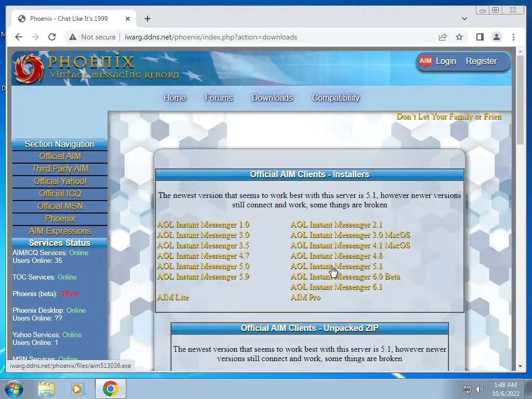This screenshot has width=532, height=399.
Task: Download AOL Instant Messenger 3.5
Action: [x=203, y=246]
